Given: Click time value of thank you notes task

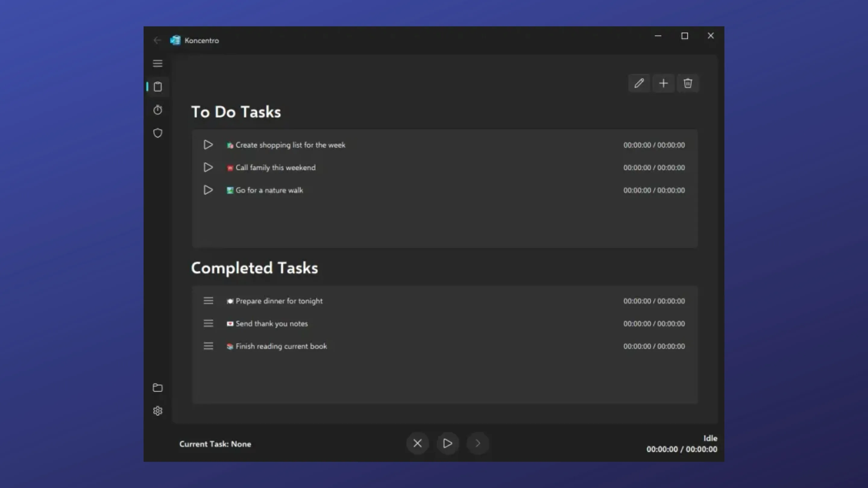Looking at the screenshot, I should click(x=654, y=324).
